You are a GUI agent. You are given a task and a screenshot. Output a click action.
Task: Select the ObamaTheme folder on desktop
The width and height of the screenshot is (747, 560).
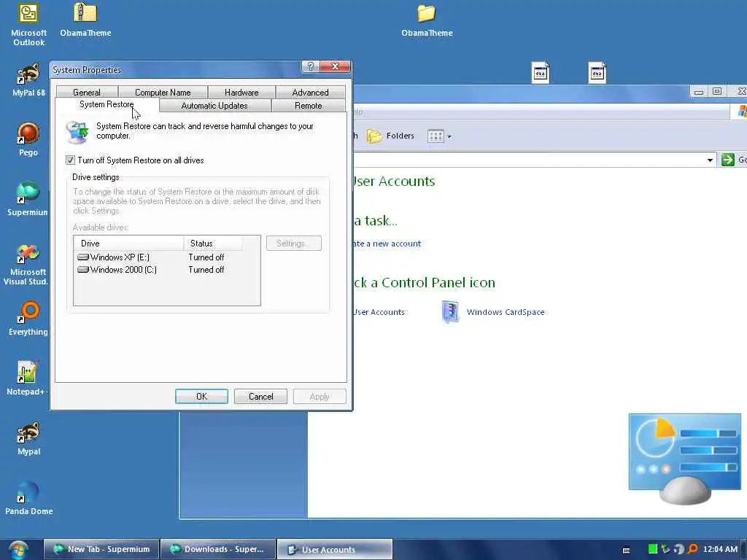(x=426, y=21)
